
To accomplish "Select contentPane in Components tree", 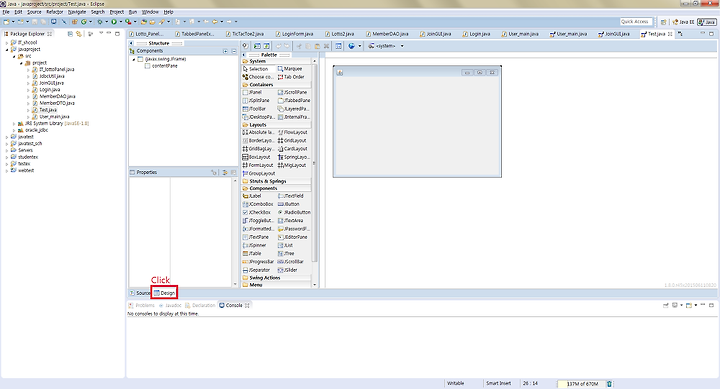I will tap(161, 66).
